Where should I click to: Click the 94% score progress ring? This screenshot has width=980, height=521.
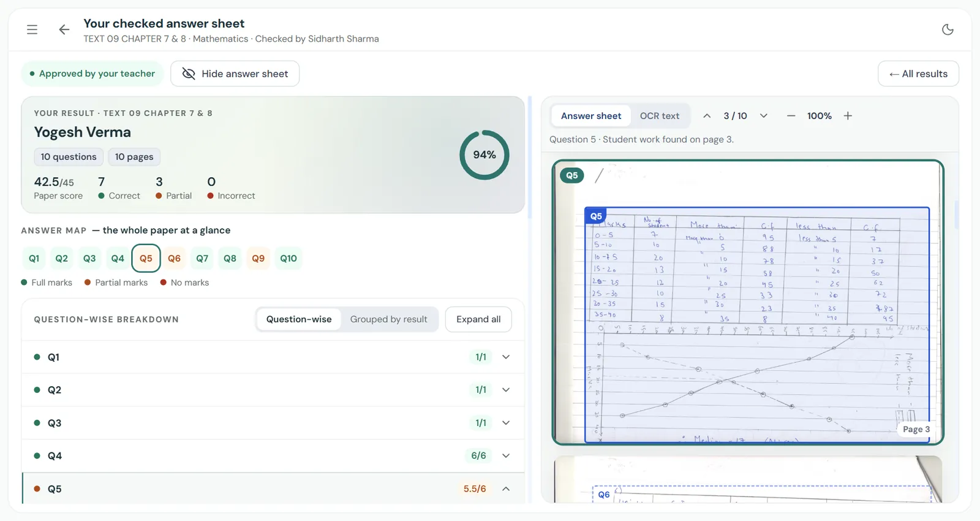click(484, 155)
